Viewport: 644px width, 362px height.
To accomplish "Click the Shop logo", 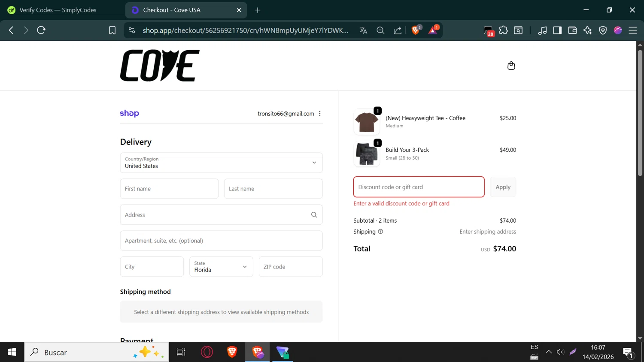I will point(129,113).
